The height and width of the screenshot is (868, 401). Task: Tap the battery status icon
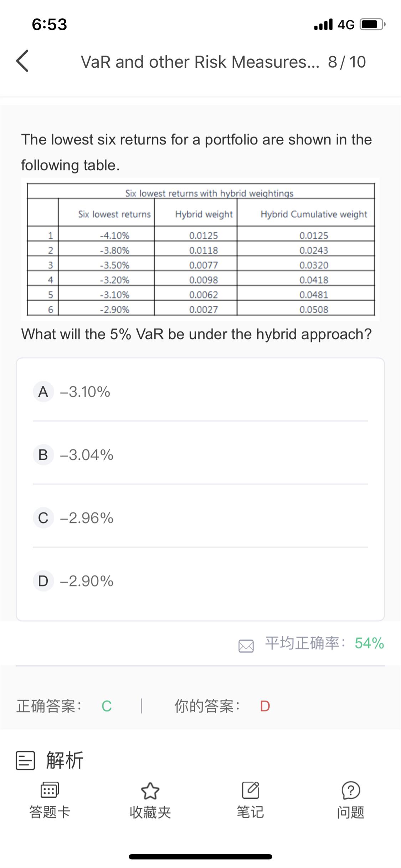click(x=372, y=24)
